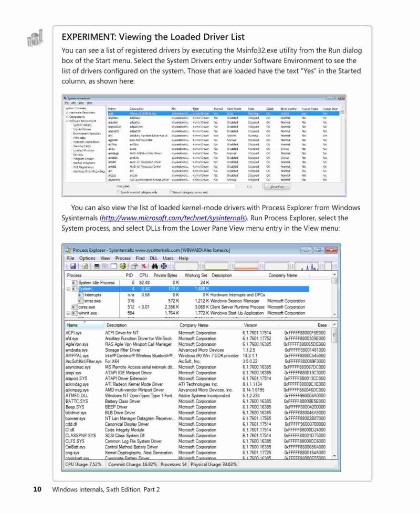The height and width of the screenshot is (513, 420).
Task: Check Search category names only
Action: (171, 192)
